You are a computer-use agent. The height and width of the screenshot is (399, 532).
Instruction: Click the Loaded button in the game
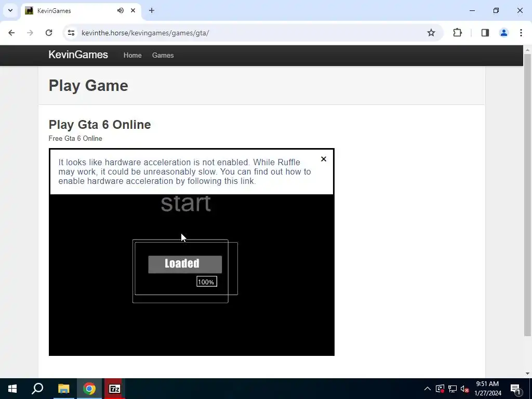coord(185,264)
